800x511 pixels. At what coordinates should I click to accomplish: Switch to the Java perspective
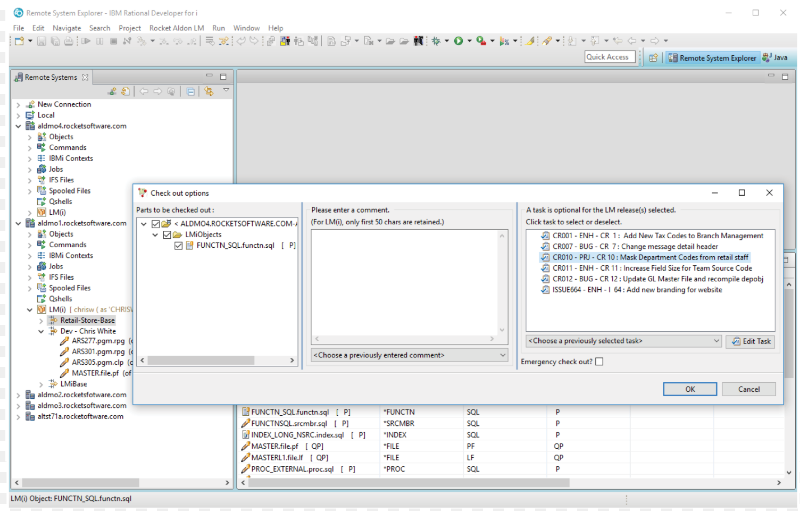click(x=775, y=58)
